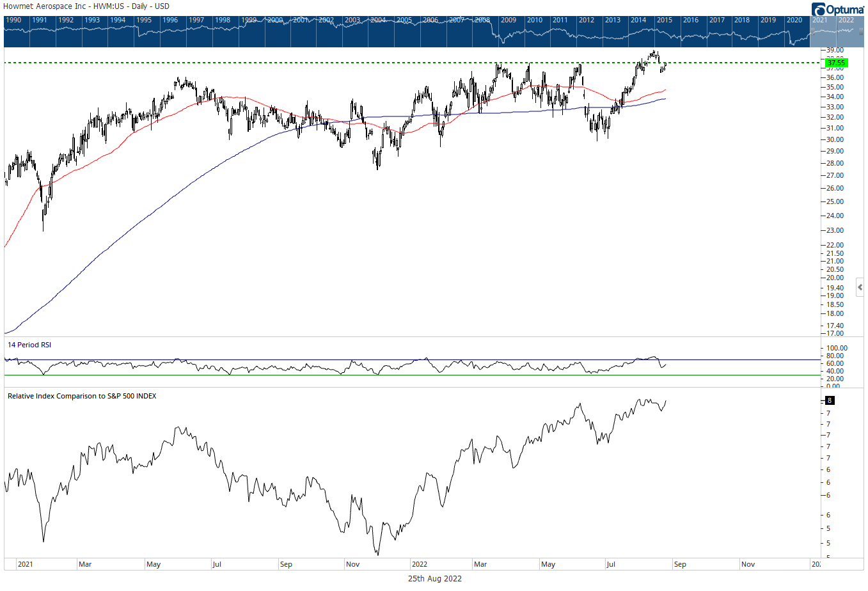Select the Howmet Aerospace Inc chart title
Viewport: 868px width, 591px height.
(86, 6)
